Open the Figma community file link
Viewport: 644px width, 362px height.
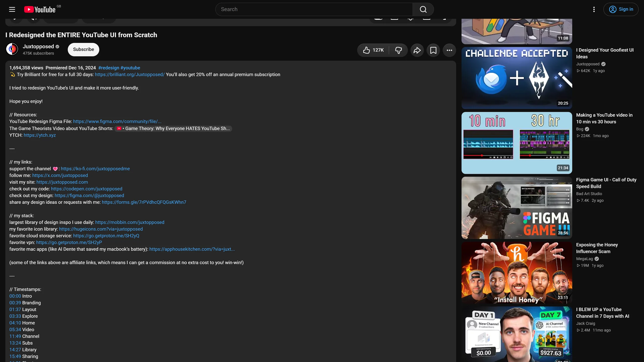click(117, 121)
